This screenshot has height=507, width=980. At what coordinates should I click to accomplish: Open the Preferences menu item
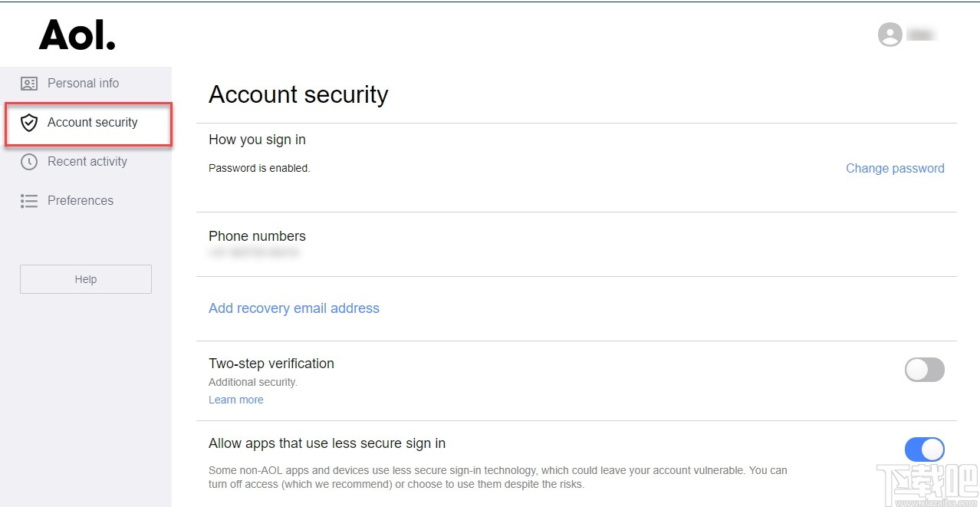click(80, 201)
